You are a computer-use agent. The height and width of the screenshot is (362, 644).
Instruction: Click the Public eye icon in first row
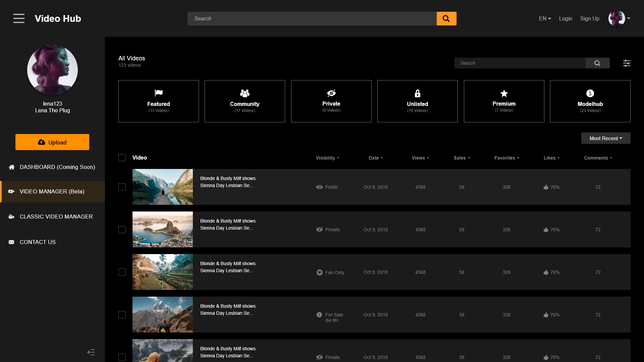(319, 187)
